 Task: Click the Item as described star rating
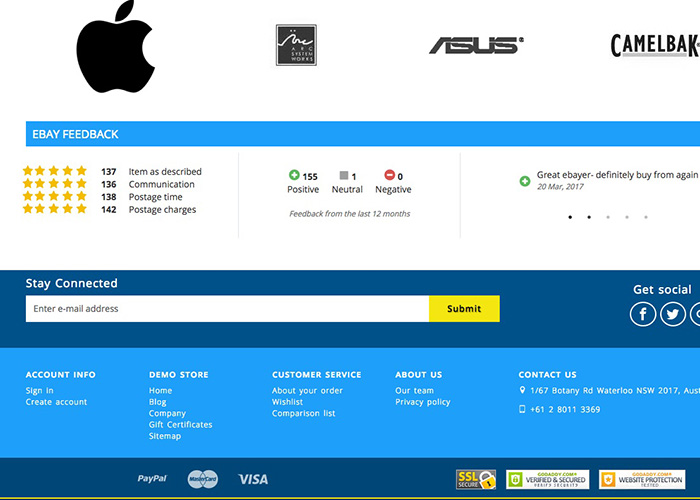54,171
